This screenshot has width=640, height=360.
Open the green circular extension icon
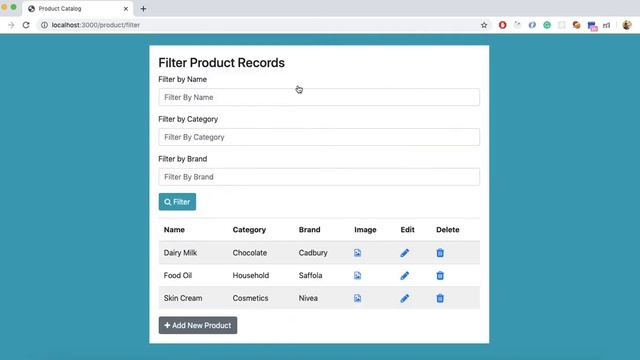[x=547, y=25]
